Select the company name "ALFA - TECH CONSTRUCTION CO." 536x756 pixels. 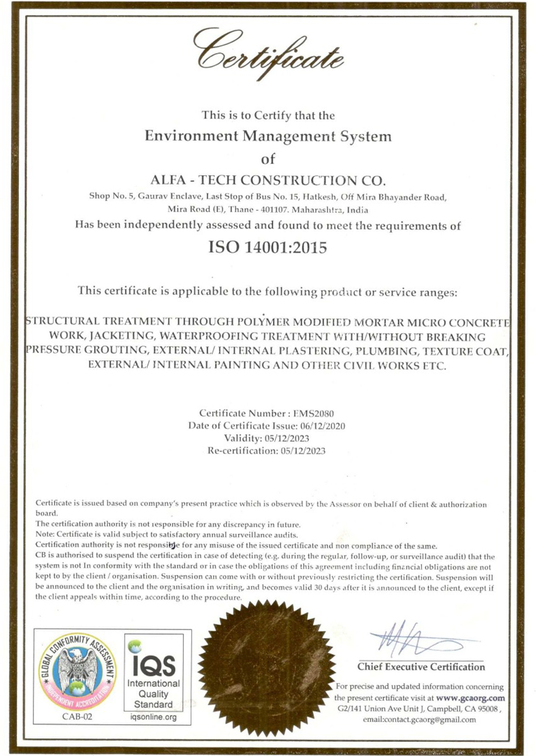click(x=268, y=181)
